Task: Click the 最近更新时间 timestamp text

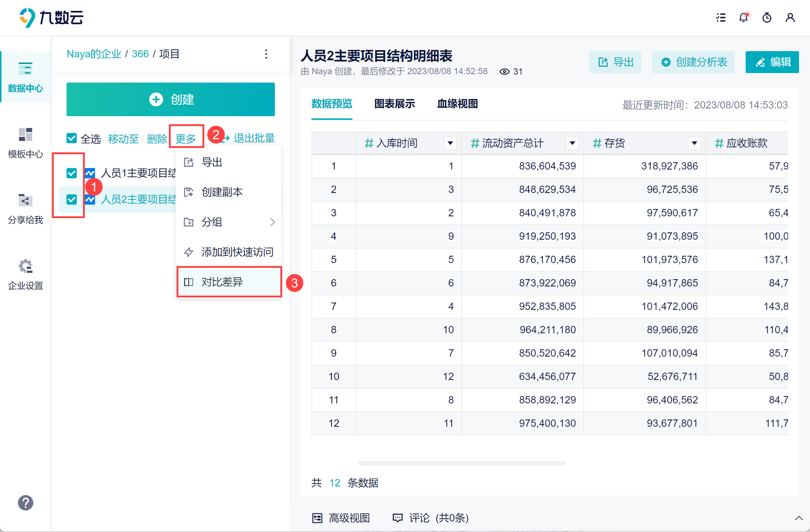Action: click(x=705, y=105)
